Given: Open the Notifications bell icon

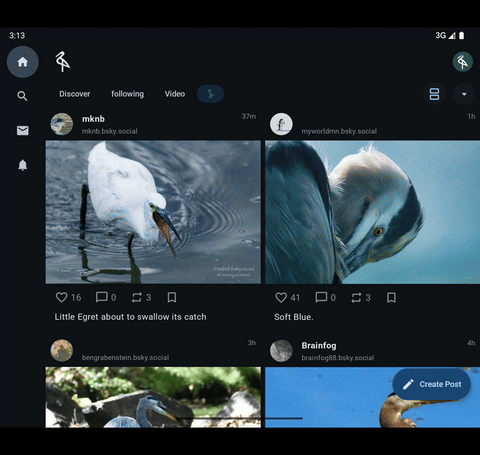Looking at the screenshot, I should (x=23, y=165).
